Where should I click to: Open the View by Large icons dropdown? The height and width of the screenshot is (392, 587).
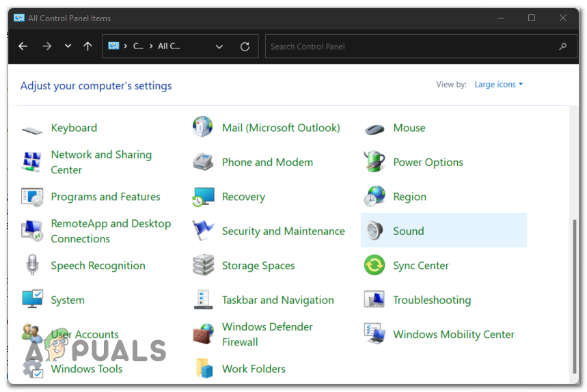tap(499, 85)
